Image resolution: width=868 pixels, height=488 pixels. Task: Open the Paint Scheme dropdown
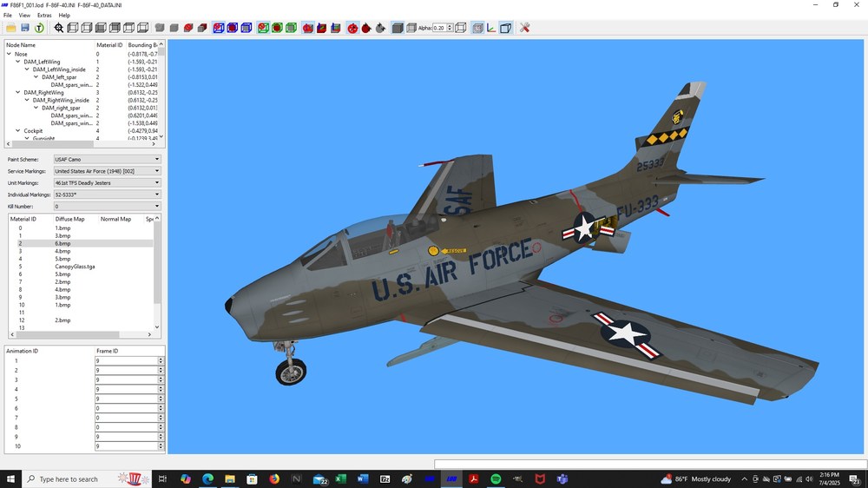pos(107,159)
